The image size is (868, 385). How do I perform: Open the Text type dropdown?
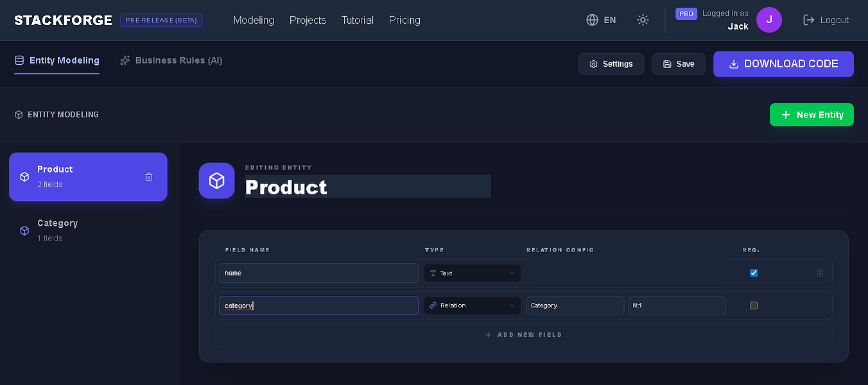[x=472, y=273]
